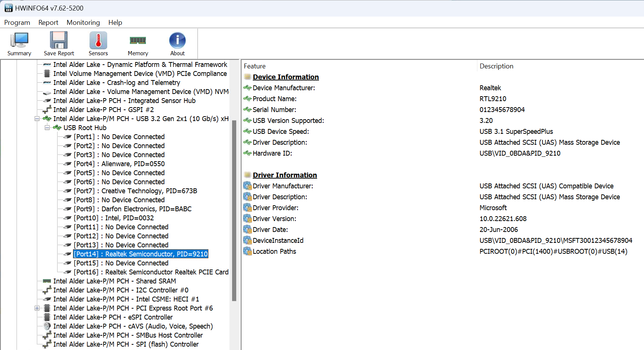Click the speaker icon beside cAVS Audio
Image resolution: width=644 pixels, height=350 pixels.
point(47,326)
